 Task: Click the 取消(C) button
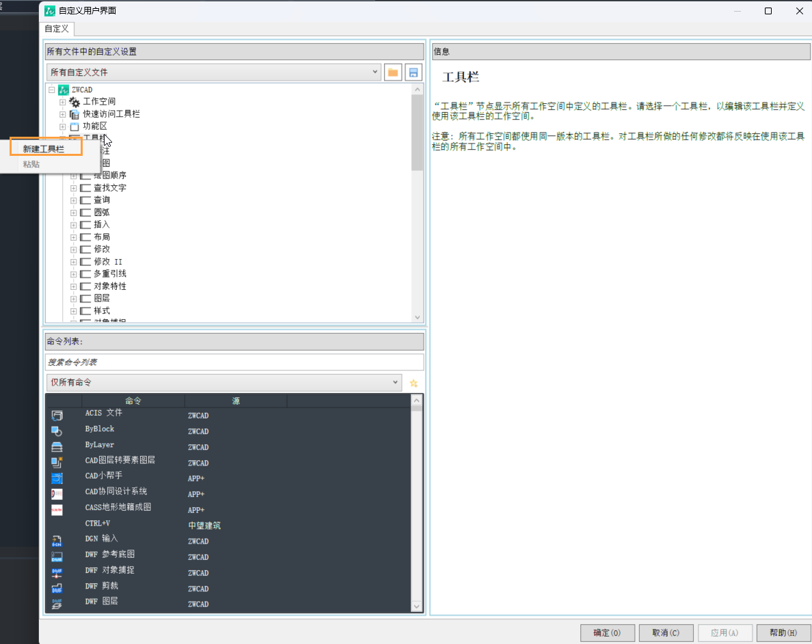666,632
